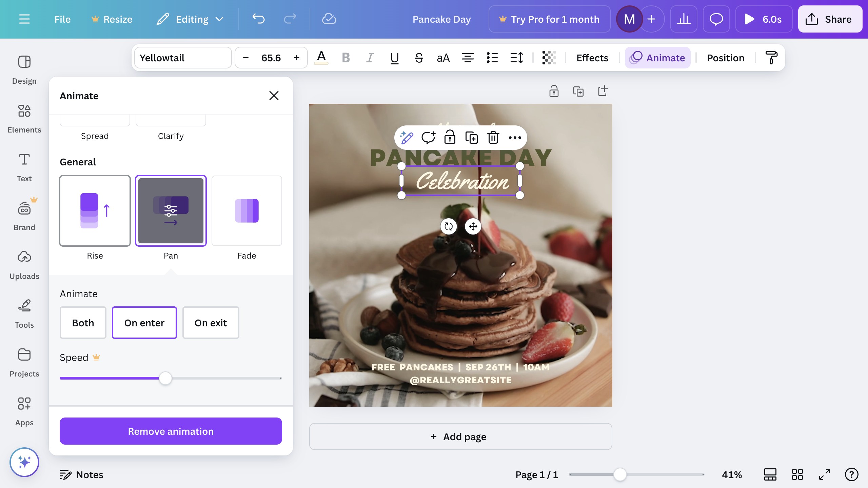The width and height of the screenshot is (868, 488).
Task: Open the Brand sidebar tab
Action: point(24,217)
